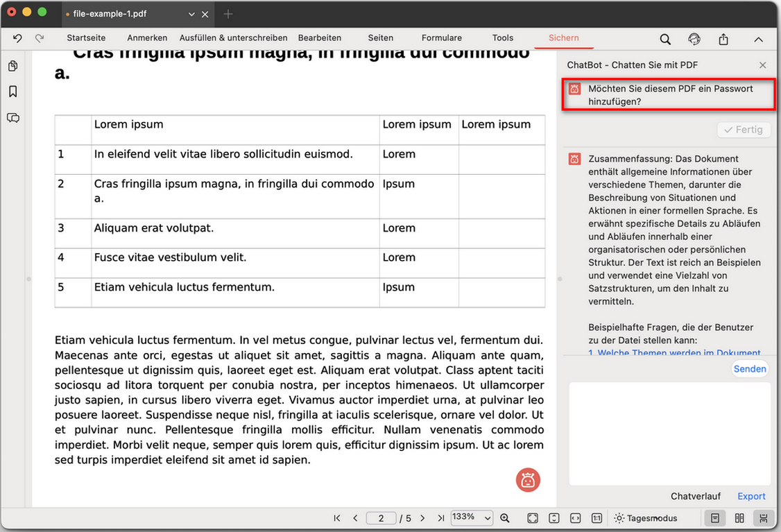Open the comments panel in left sidebar
This screenshot has width=781, height=532.
(x=12, y=118)
